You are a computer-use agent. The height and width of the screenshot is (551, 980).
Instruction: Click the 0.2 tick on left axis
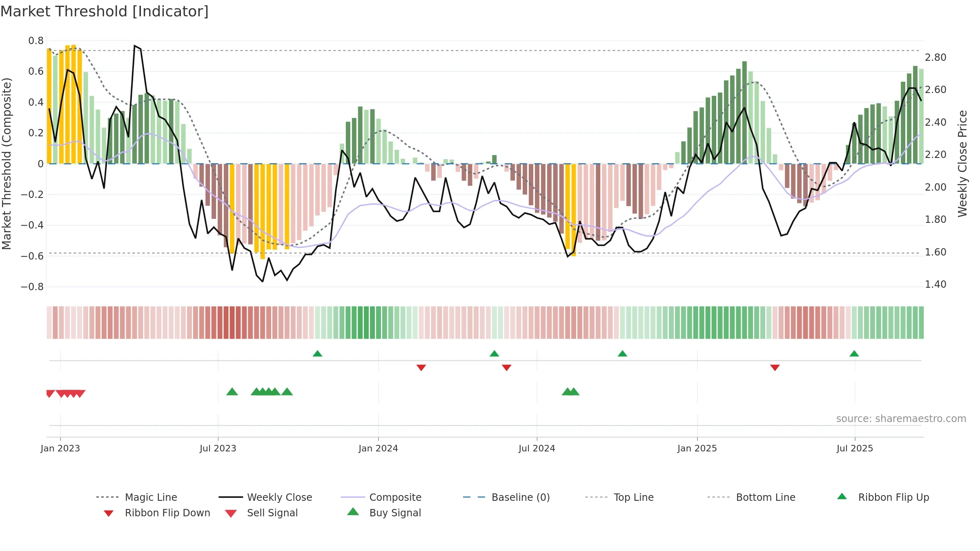coord(36,133)
